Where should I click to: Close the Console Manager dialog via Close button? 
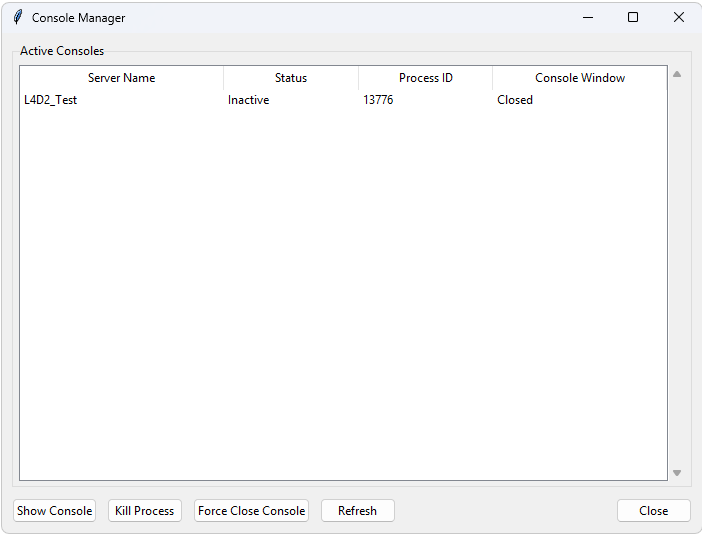point(653,510)
